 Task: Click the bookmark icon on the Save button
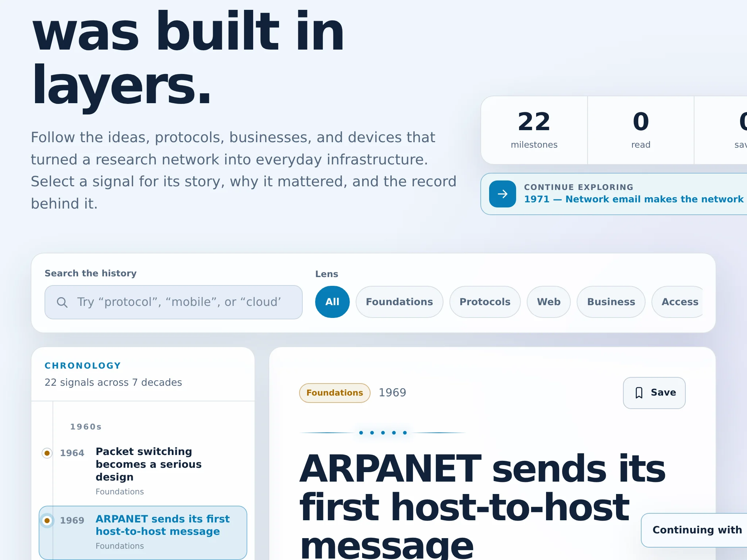click(639, 393)
